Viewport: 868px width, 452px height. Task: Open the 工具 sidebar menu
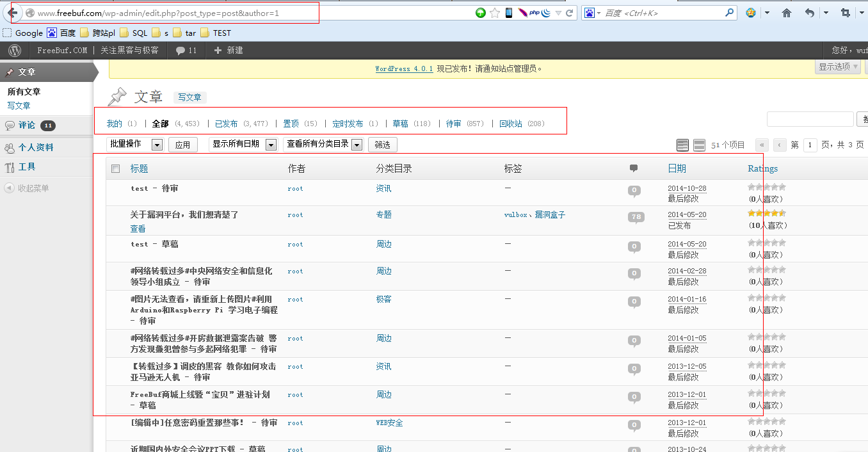click(x=46, y=167)
